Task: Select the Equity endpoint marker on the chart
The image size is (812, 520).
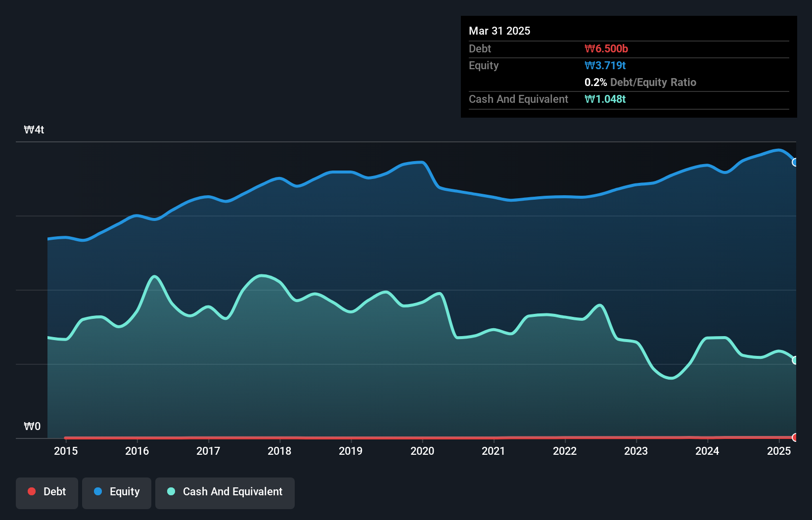Action: (x=795, y=162)
